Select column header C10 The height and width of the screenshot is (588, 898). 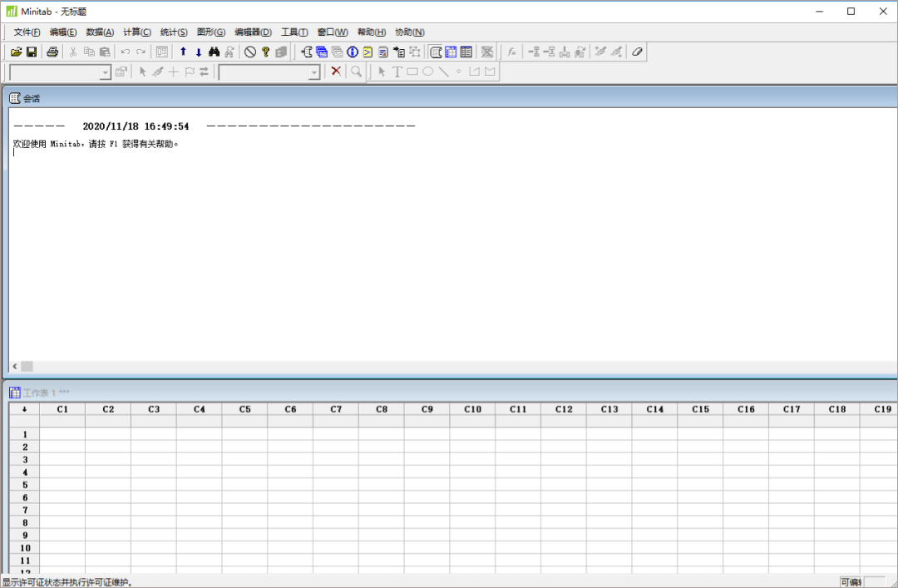tap(472, 409)
